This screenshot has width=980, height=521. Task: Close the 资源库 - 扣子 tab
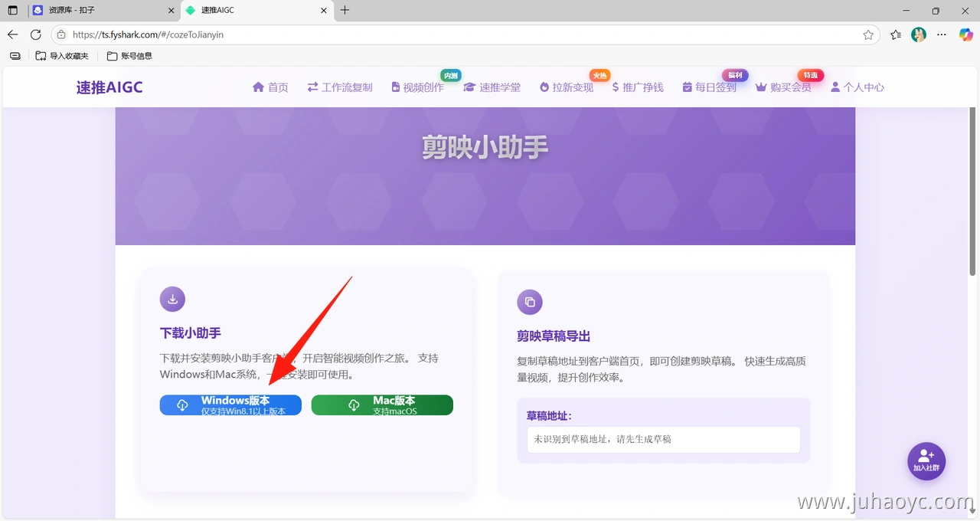[x=171, y=11]
